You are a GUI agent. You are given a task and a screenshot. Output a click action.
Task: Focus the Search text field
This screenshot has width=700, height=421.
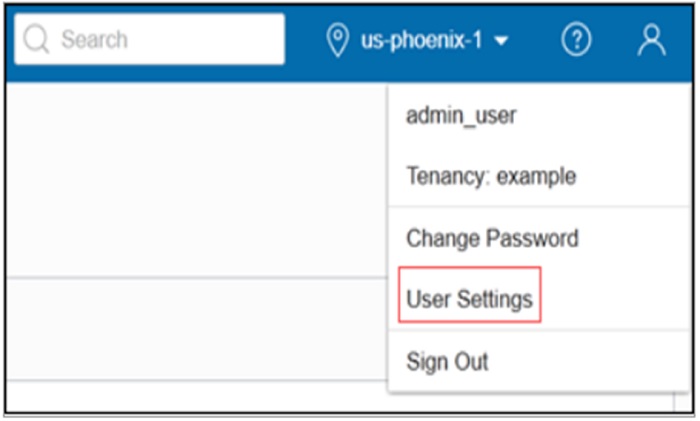pos(150,40)
